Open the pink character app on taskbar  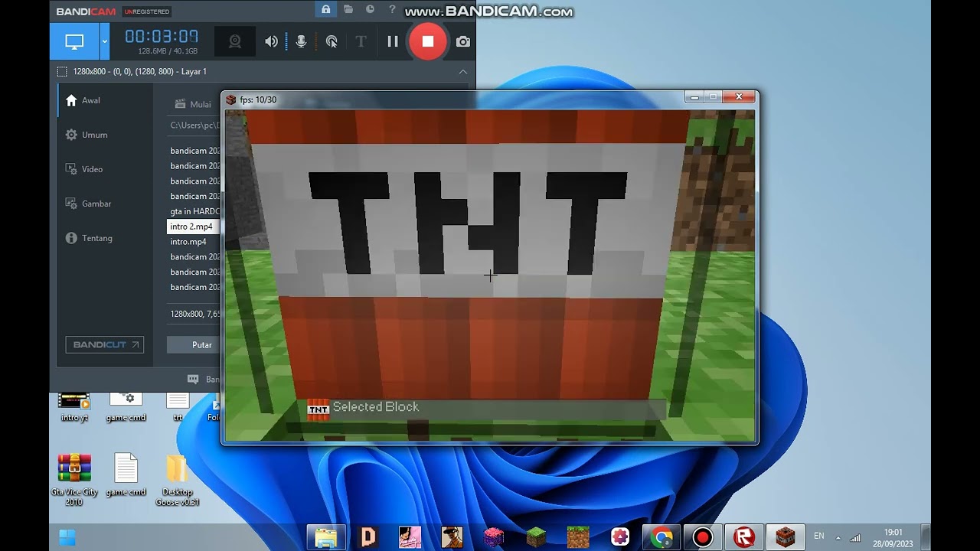pos(410,537)
